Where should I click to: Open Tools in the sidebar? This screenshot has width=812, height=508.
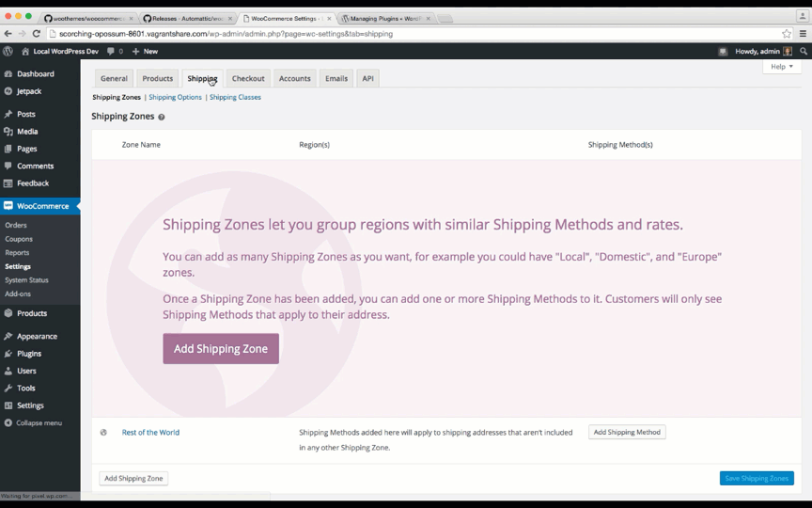point(39,388)
